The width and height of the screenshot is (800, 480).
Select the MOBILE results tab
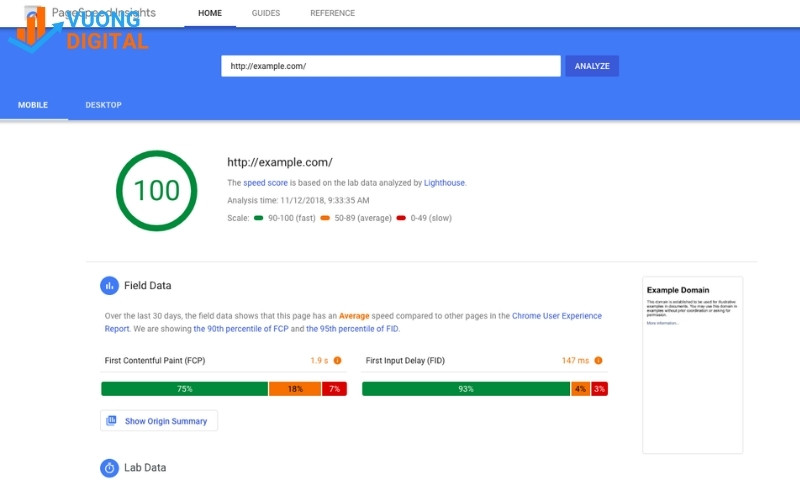coord(33,105)
